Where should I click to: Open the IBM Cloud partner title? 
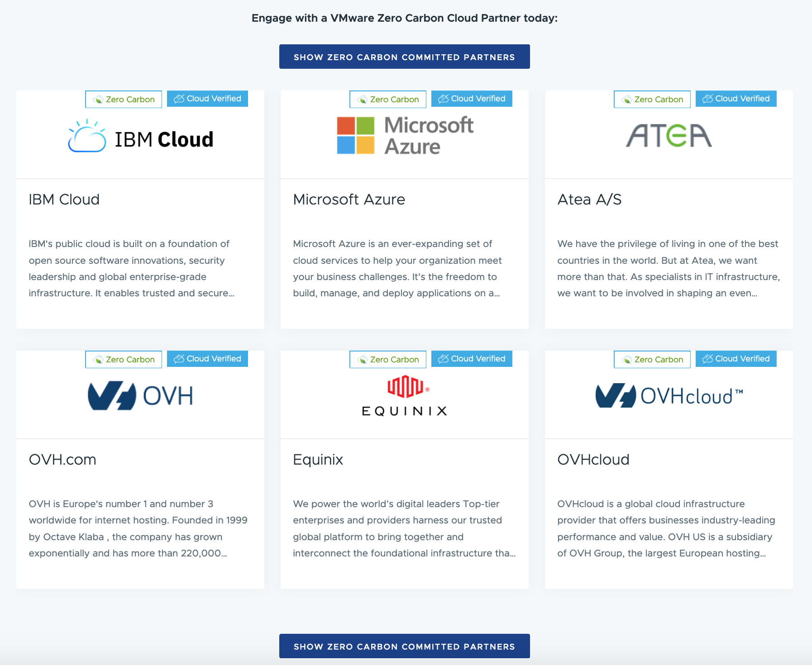pos(64,199)
